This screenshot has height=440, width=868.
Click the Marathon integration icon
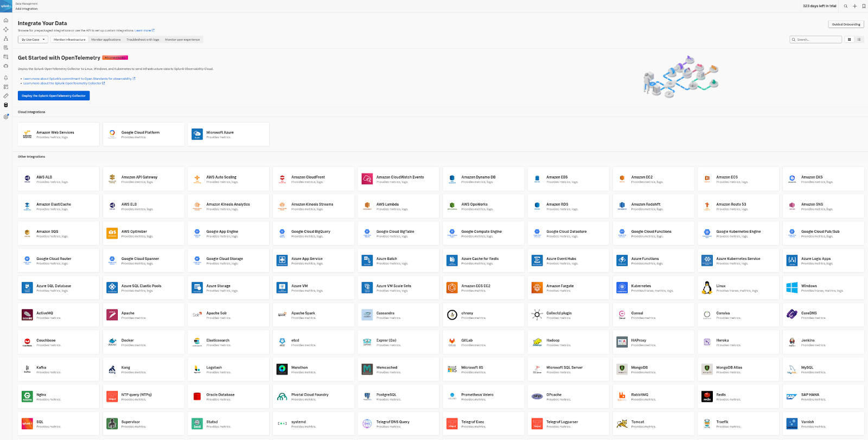[282, 369]
